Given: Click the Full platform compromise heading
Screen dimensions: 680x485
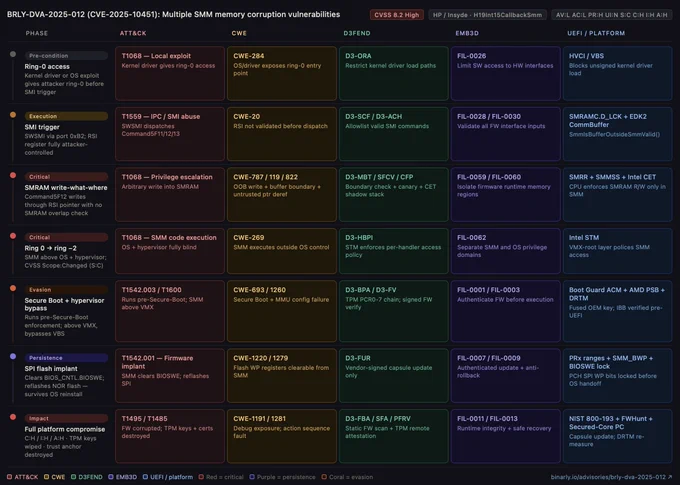Looking at the screenshot, I should coord(65,429).
